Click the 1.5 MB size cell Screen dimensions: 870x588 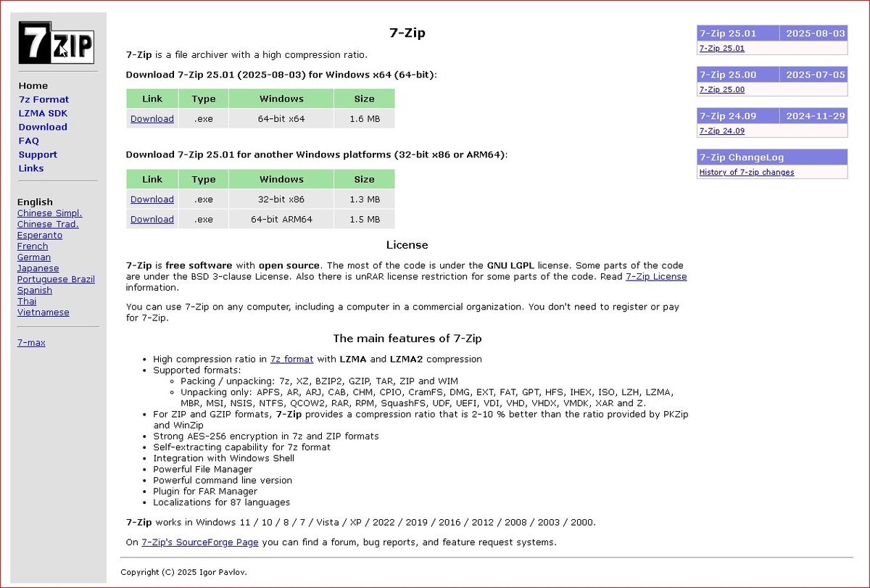[364, 219]
